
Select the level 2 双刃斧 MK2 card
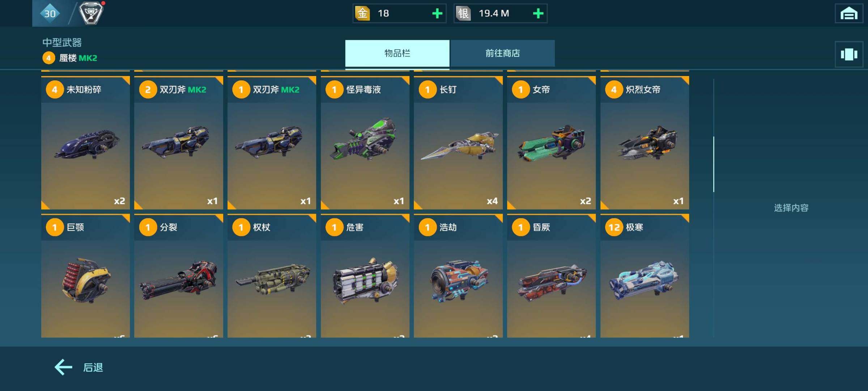[179, 143]
